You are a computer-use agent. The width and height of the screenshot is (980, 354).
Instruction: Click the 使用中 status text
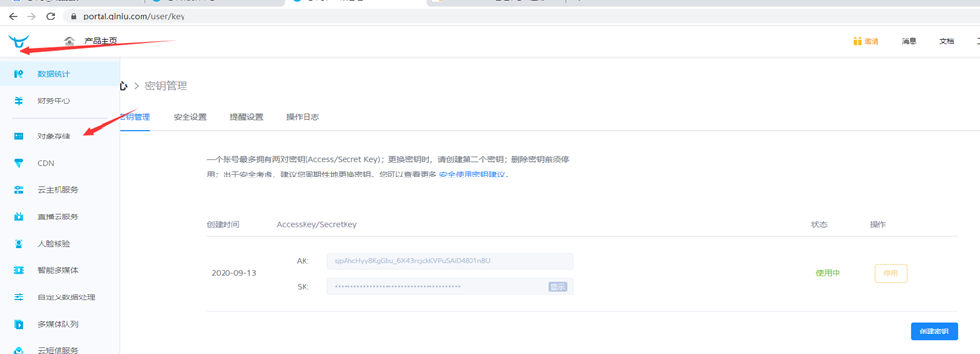[x=828, y=273]
